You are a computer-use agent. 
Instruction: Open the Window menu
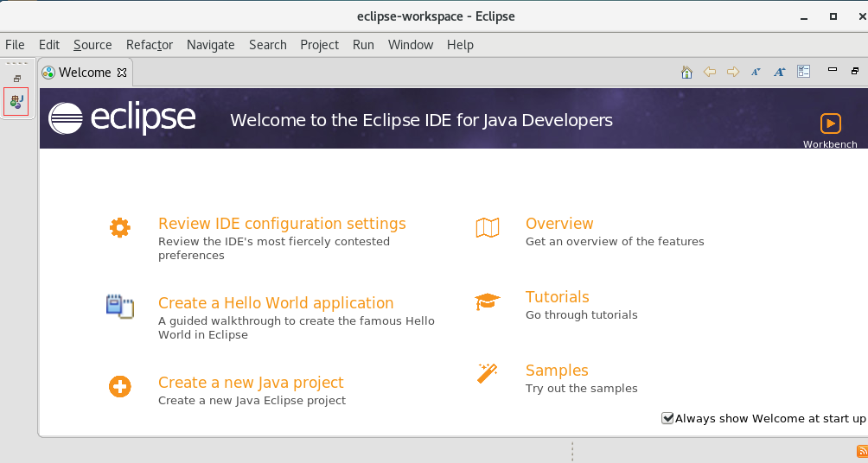(x=410, y=45)
